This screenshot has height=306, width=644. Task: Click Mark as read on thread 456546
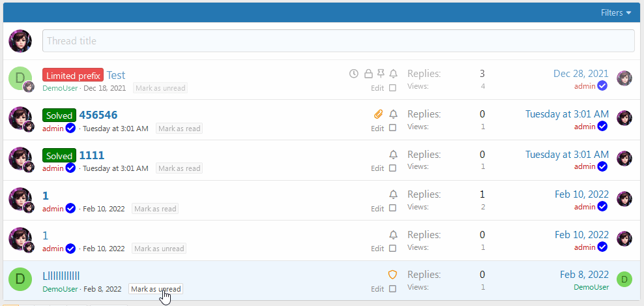tap(179, 129)
